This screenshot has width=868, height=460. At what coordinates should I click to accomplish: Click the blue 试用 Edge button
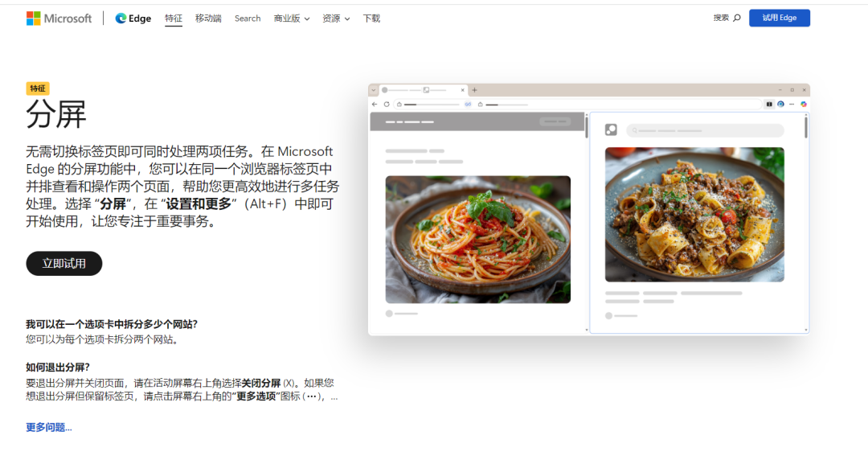(780, 18)
